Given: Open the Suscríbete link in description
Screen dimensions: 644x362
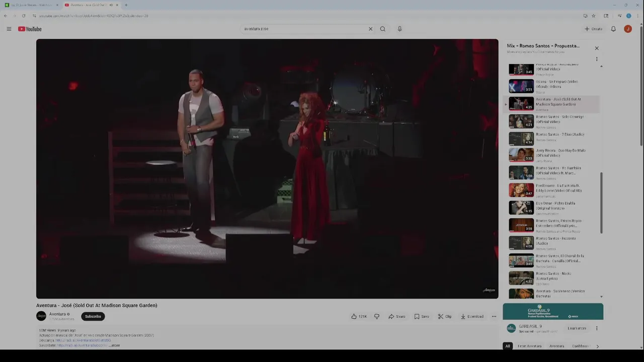Looking at the screenshot, I should pos(82,345).
